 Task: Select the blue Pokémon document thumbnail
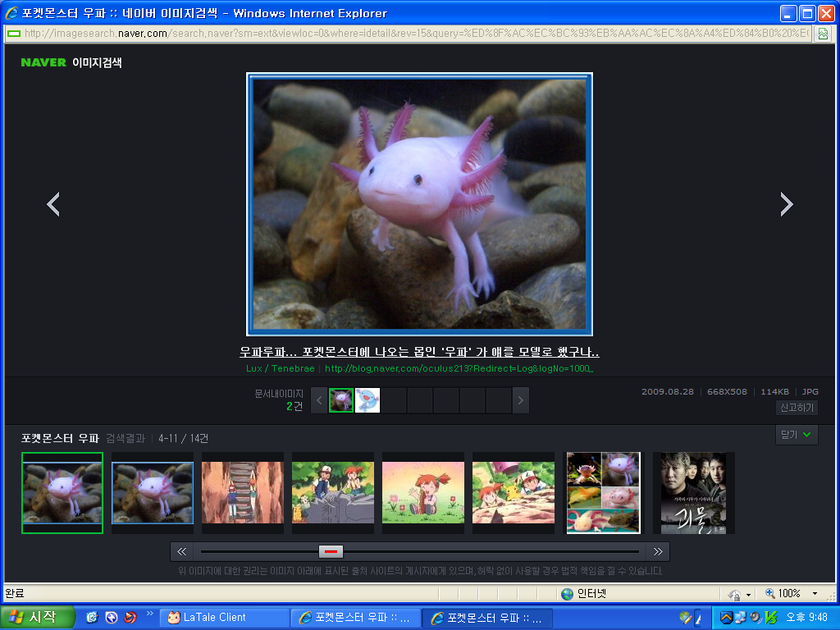coord(367,400)
